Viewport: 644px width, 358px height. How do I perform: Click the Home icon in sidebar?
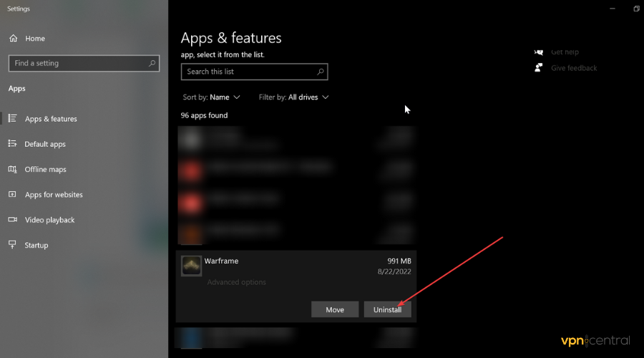pyautogui.click(x=13, y=39)
